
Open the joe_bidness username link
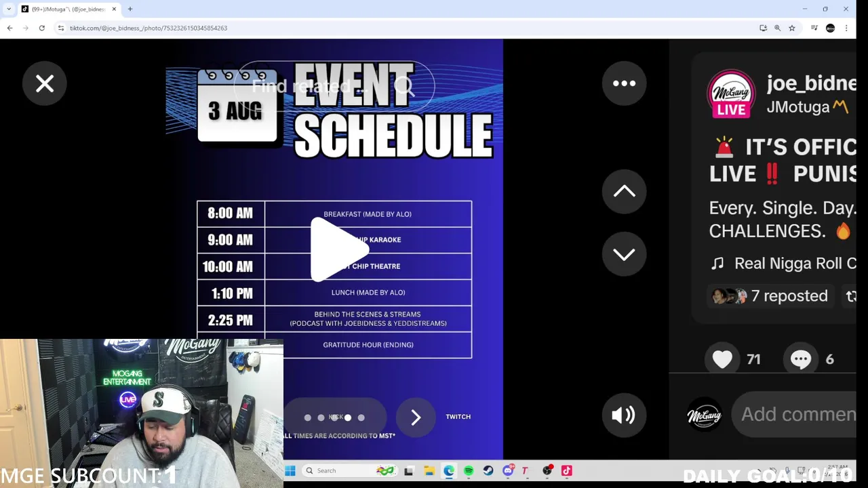tap(811, 83)
